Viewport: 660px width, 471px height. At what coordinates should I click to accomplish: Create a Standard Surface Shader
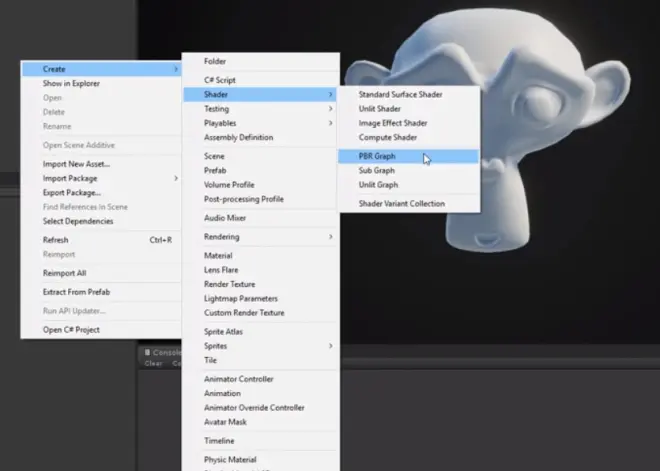tap(408, 94)
